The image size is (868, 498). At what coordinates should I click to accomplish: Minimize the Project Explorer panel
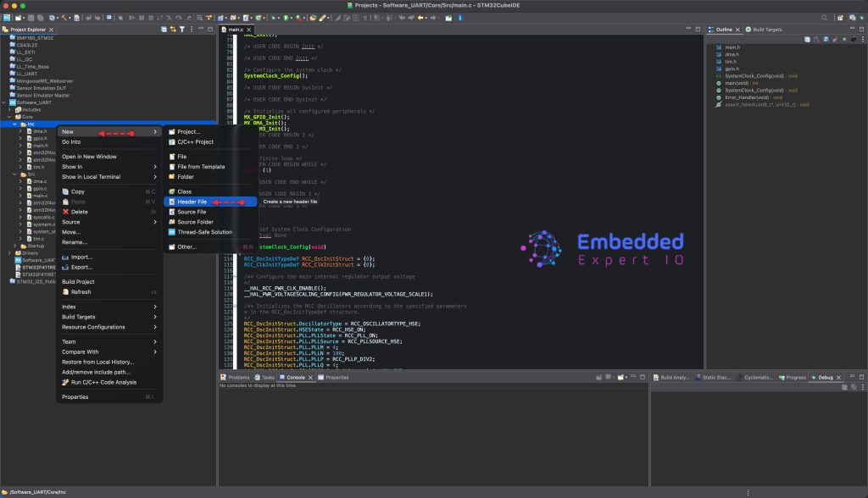(201, 29)
